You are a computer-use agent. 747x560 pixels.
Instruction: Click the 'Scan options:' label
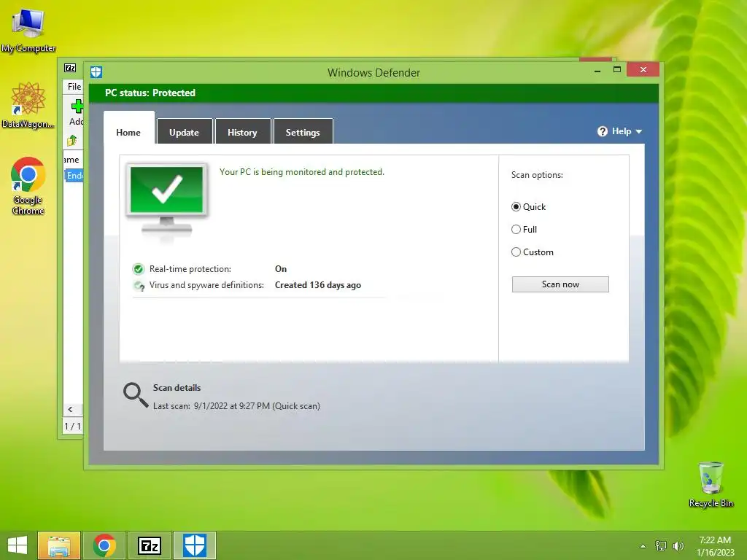click(537, 175)
